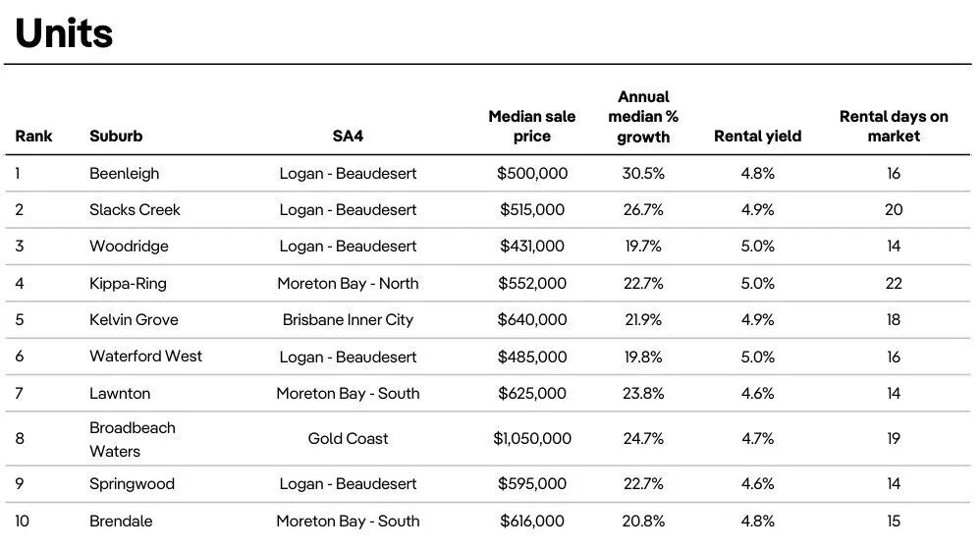Click the Rental days on market header
The width and height of the screenshot is (980, 551).
click(894, 127)
